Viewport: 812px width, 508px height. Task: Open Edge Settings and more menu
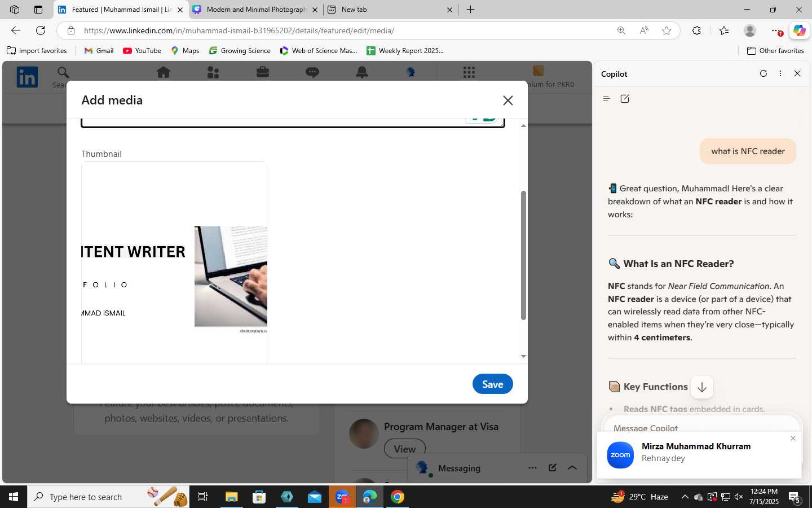pyautogui.click(x=776, y=30)
